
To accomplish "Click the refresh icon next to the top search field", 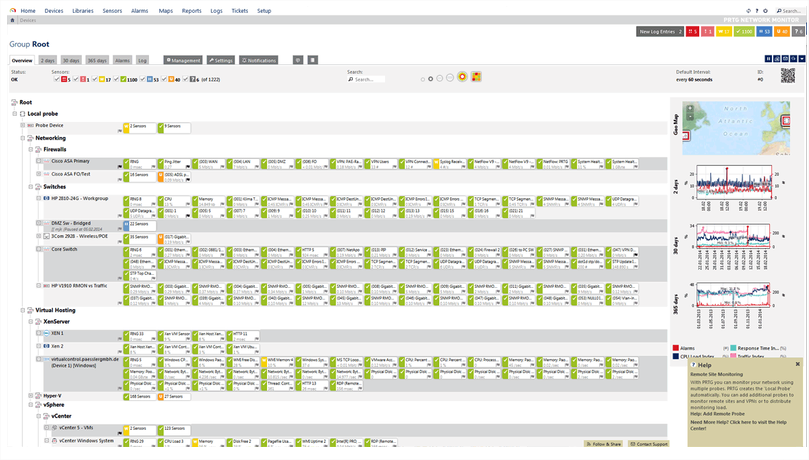I will (x=749, y=10).
